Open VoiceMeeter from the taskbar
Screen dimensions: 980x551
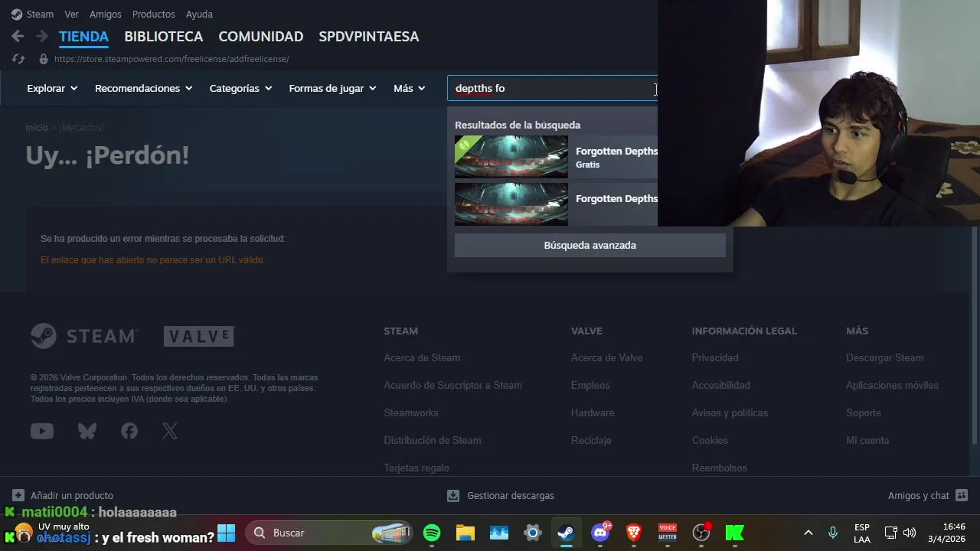pos(668,533)
